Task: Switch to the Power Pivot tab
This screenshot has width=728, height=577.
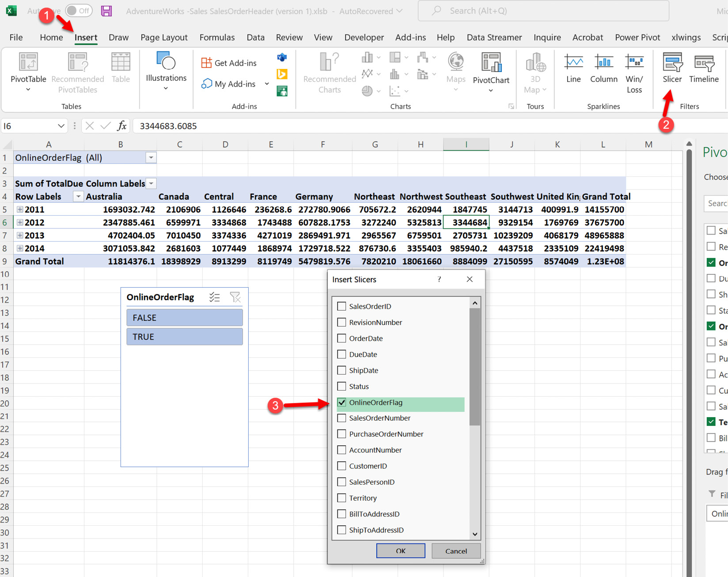Action: click(x=637, y=38)
